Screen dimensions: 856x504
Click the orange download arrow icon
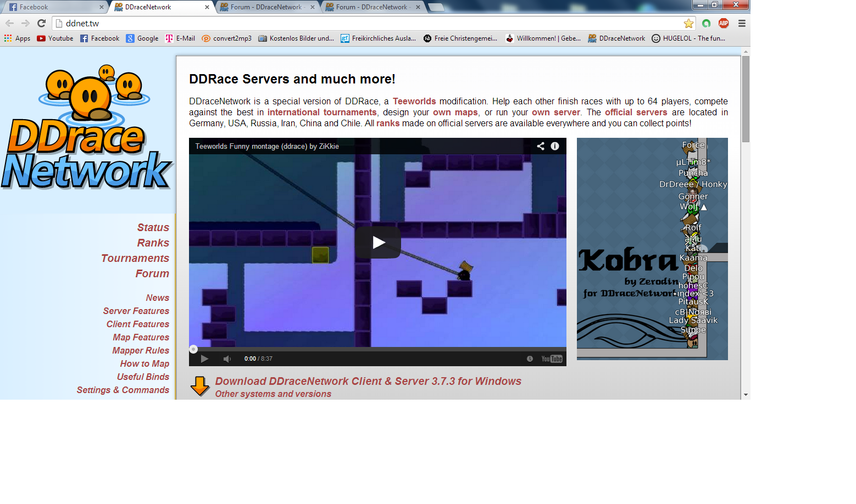click(x=199, y=386)
